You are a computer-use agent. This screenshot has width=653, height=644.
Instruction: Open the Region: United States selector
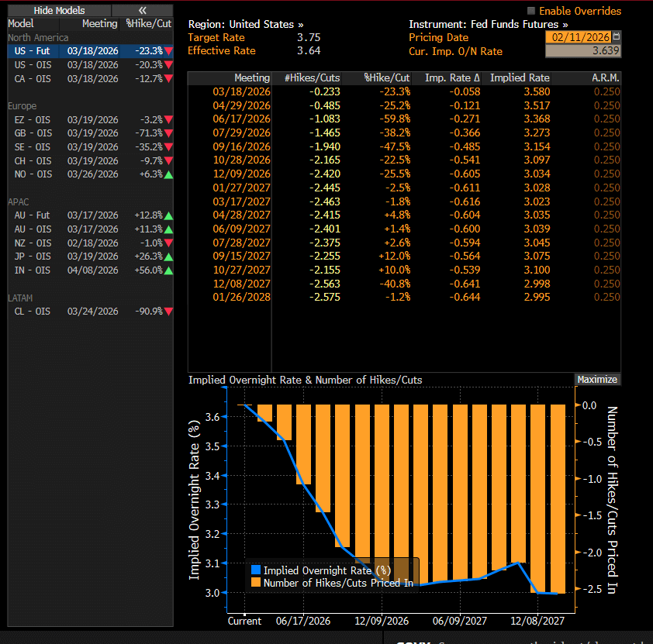point(246,25)
